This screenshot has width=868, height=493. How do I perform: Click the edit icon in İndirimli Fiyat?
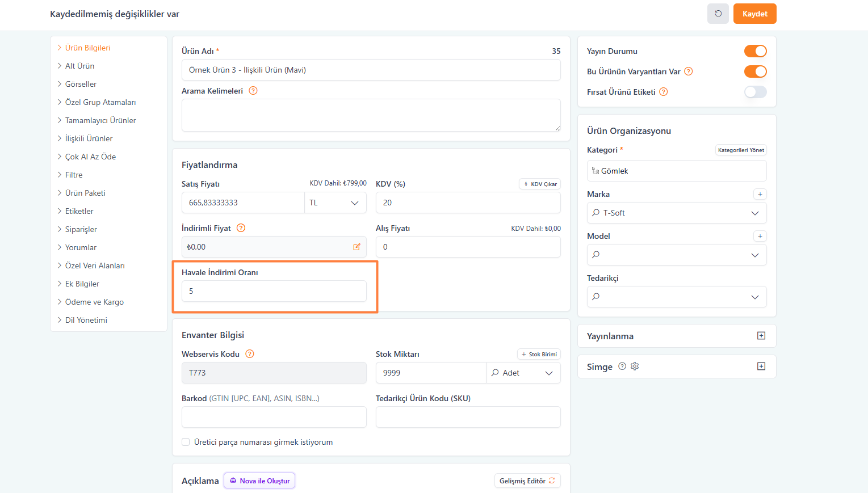pos(357,247)
